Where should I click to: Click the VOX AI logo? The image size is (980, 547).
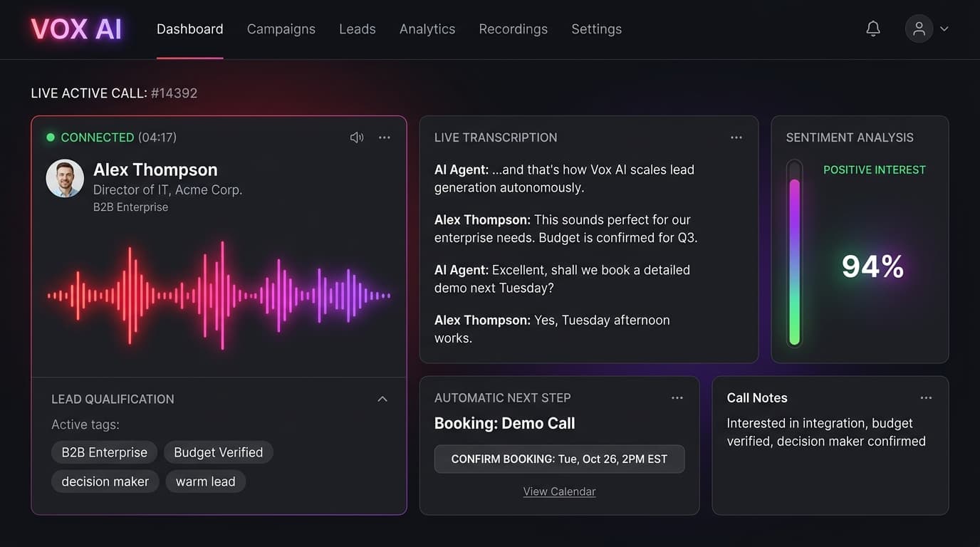77,29
